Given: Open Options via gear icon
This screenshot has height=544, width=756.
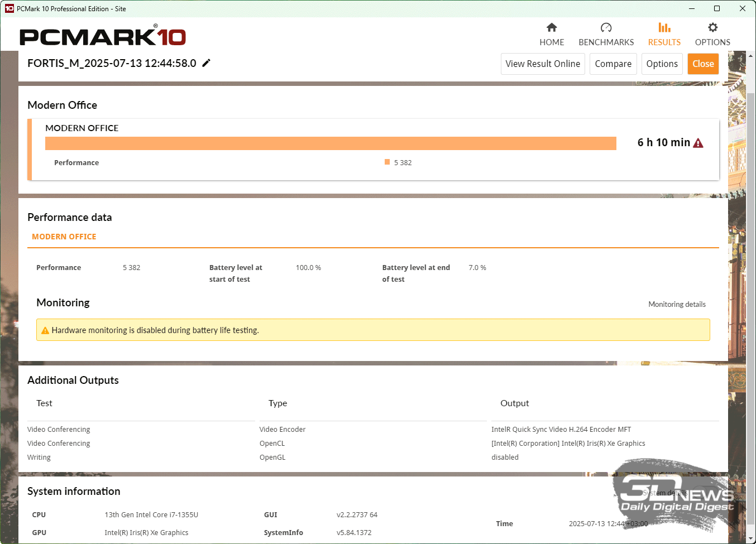Looking at the screenshot, I should [x=712, y=27].
